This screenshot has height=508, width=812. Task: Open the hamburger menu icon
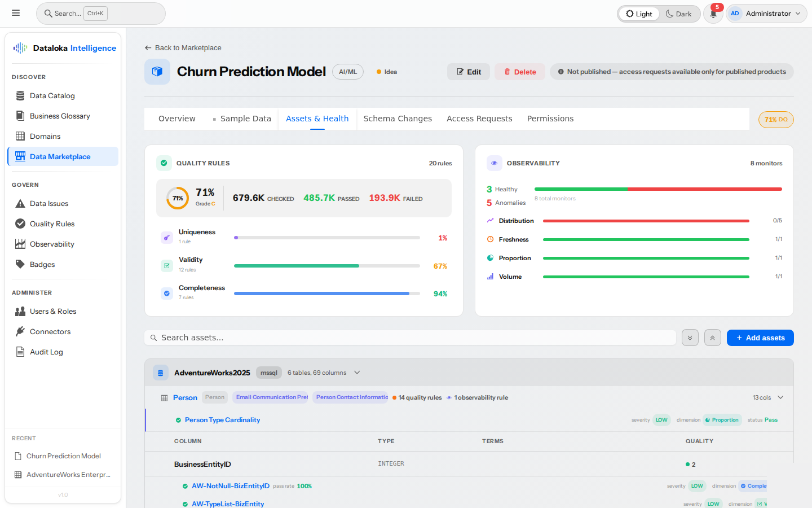[x=16, y=13]
